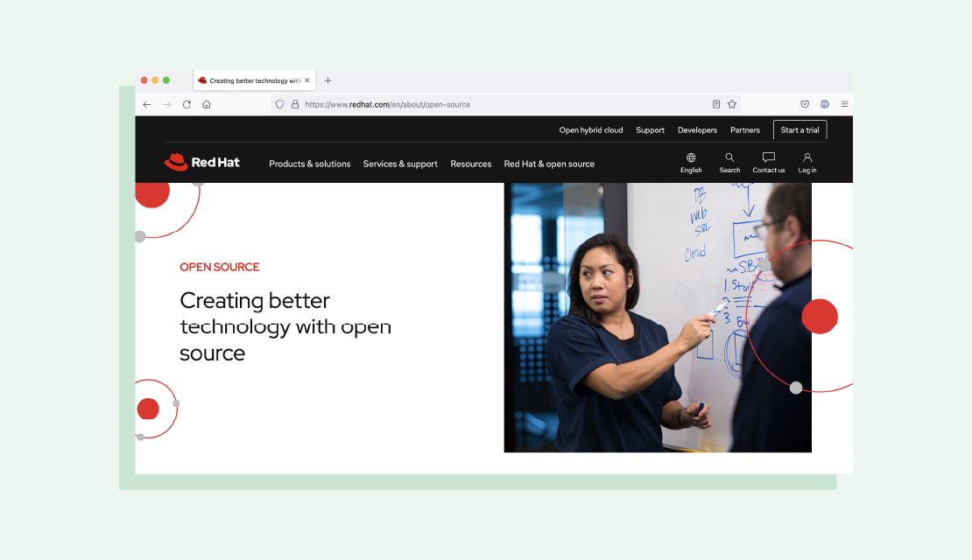The height and width of the screenshot is (560, 972).
Task: Follow the Open hybrid cloud link
Action: tap(591, 130)
